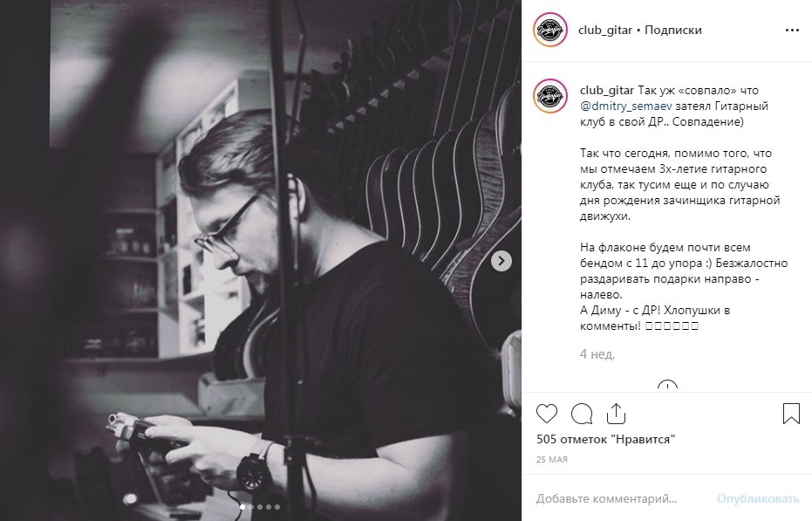
Task: Click the guitarist photo in the post
Action: tap(286, 260)
